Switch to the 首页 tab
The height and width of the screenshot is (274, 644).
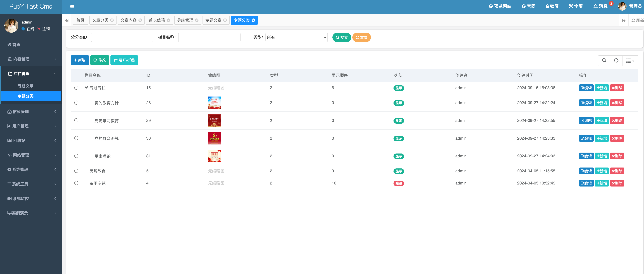pyautogui.click(x=80, y=20)
